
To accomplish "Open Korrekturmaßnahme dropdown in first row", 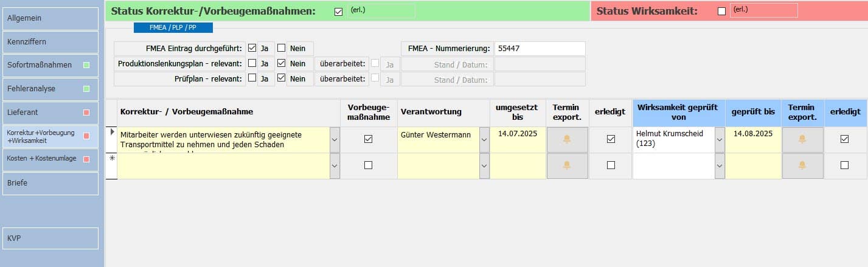I will tap(335, 140).
